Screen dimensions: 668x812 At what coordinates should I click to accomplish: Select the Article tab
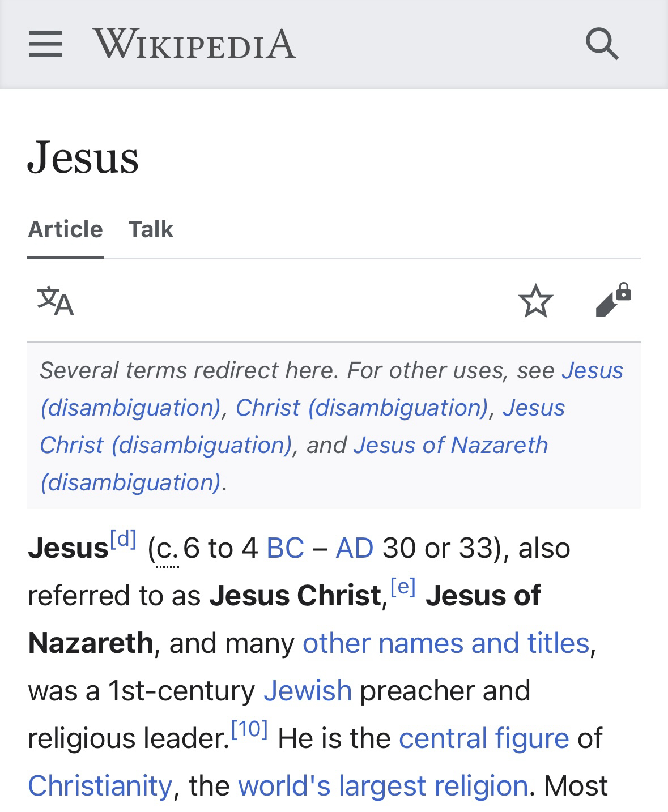click(65, 229)
